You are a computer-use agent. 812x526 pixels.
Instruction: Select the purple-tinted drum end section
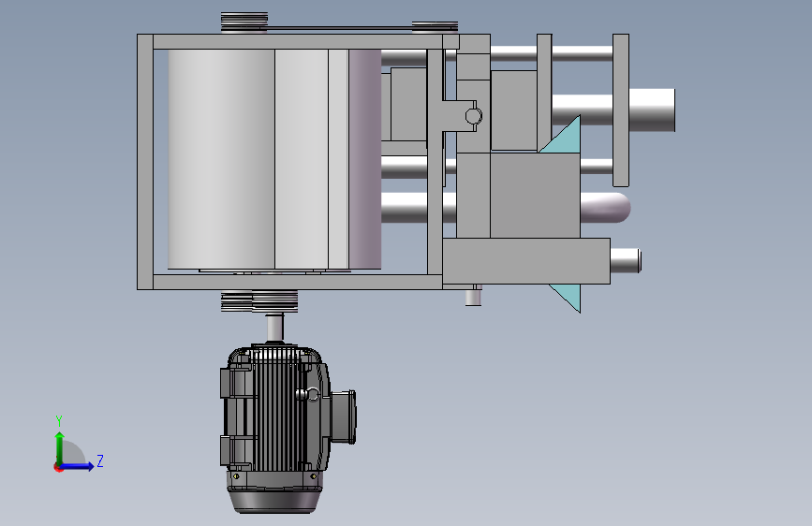[365, 159]
